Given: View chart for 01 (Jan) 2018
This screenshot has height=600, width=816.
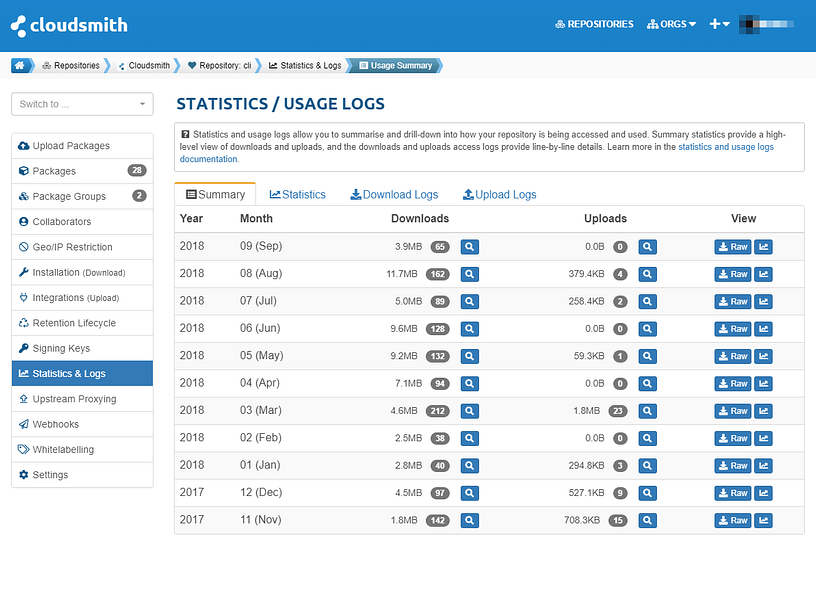Looking at the screenshot, I should tap(763, 466).
